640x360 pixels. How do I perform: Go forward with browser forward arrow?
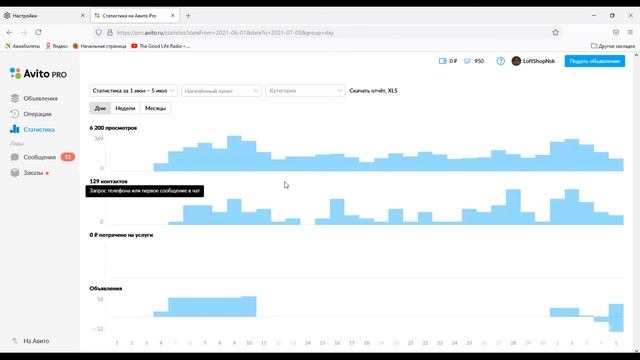pos(24,32)
